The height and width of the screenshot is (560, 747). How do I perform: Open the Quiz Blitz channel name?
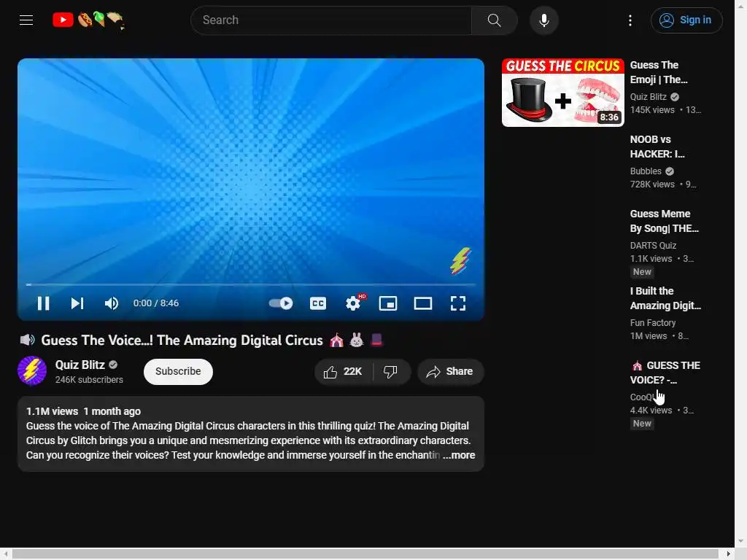click(x=80, y=365)
